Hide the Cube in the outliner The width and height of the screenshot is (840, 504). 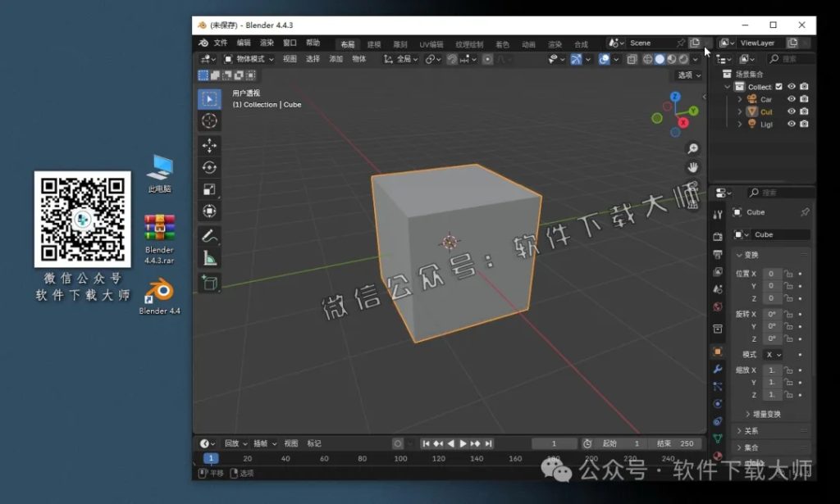coord(791,111)
